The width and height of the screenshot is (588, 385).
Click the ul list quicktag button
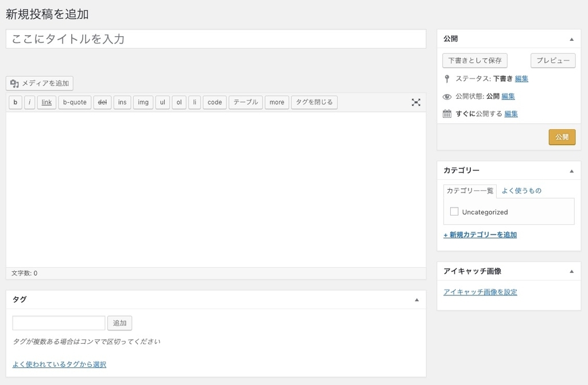pyautogui.click(x=163, y=102)
